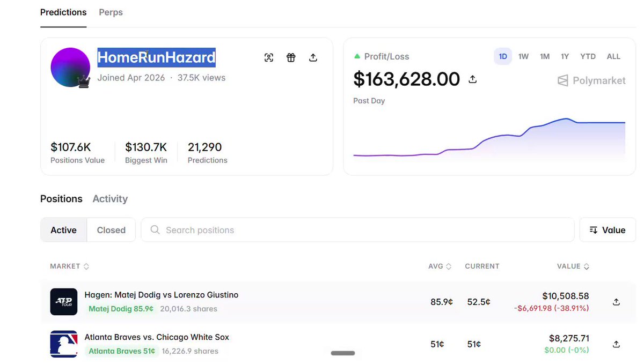The width and height of the screenshot is (644, 364).
Task: Switch to the Predictions tab
Action: click(63, 12)
